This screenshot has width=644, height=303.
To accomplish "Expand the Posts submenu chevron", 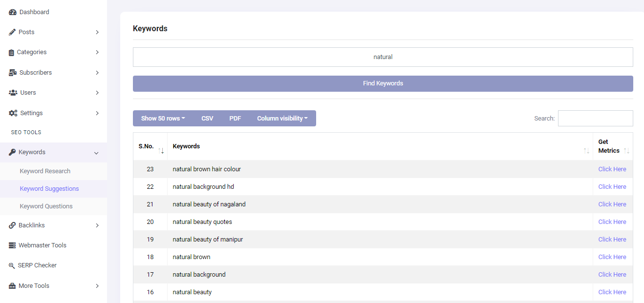I will tap(97, 32).
